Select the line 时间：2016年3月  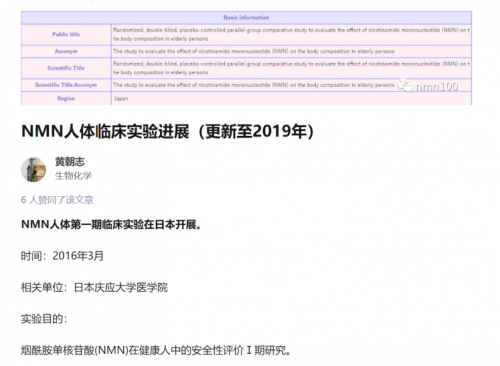(62, 256)
